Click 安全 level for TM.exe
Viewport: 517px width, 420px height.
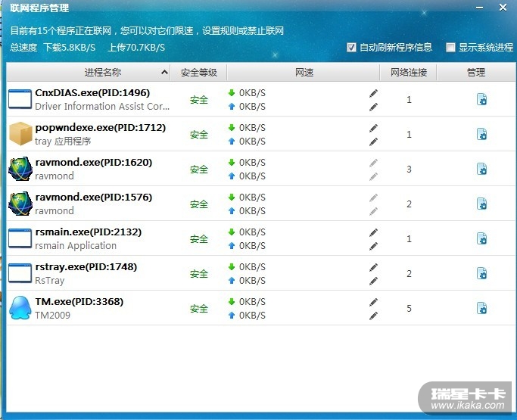pyautogui.click(x=199, y=309)
